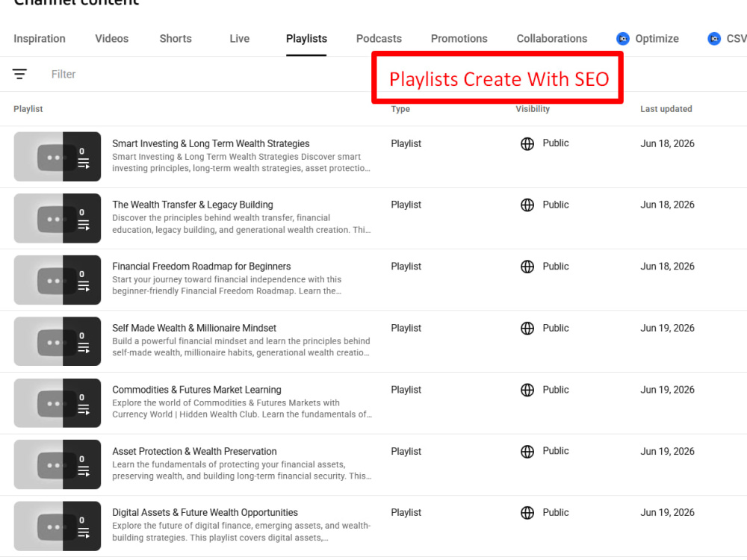747x560 pixels.
Task: Switch to the Podcasts tab
Action: [x=379, y=39]
